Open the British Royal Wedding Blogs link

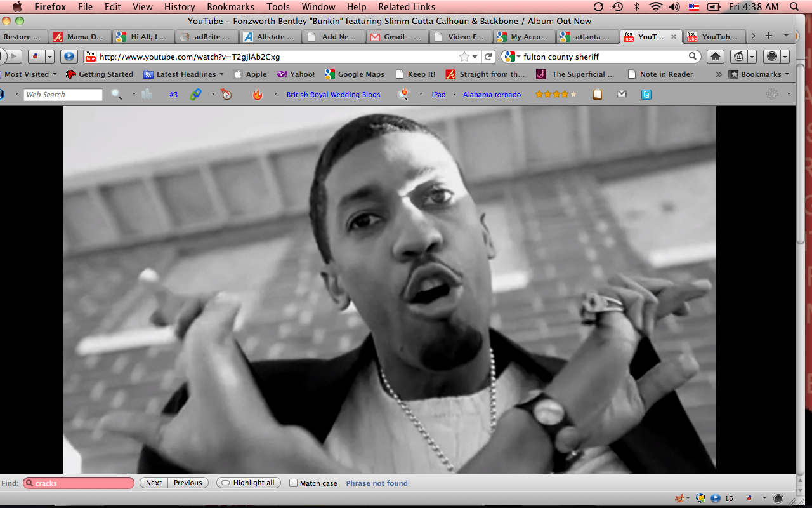pyautogui.click(x=333, y=95)
